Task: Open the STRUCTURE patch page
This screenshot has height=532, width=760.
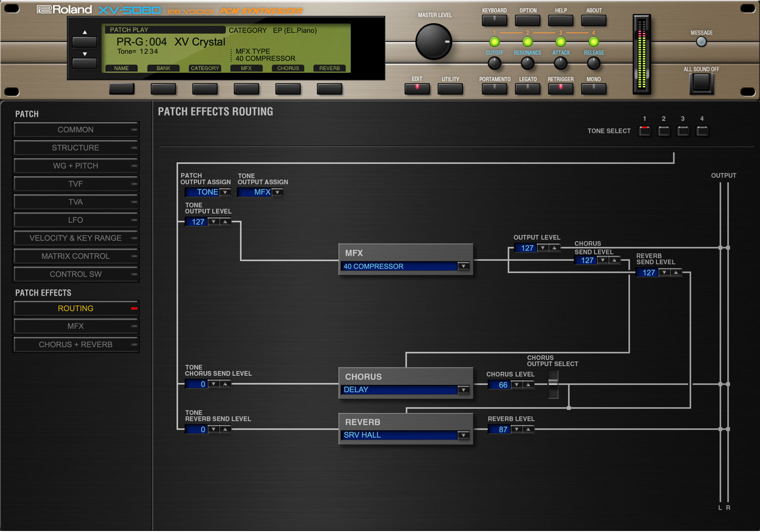Action: click(x=76, y=148)
